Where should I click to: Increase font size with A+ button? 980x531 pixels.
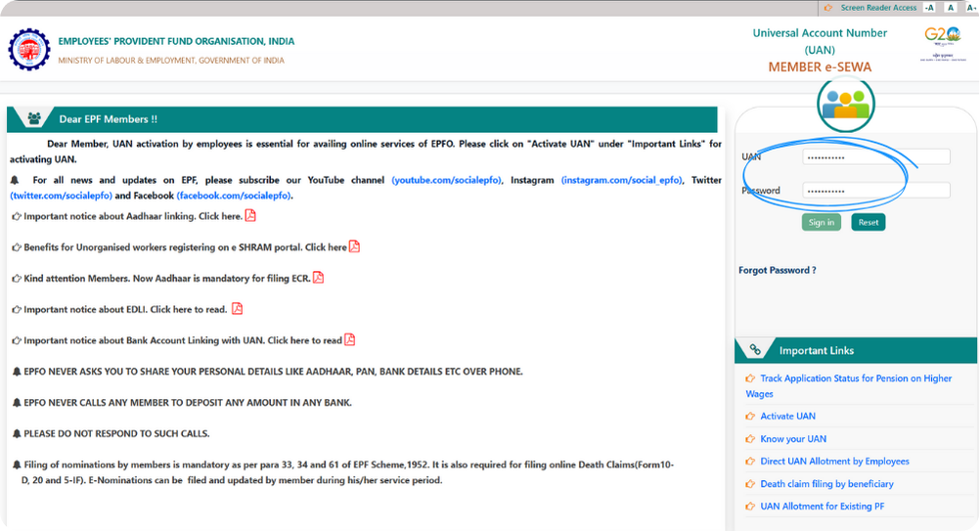pyautogui.click(x=968, y=8)
